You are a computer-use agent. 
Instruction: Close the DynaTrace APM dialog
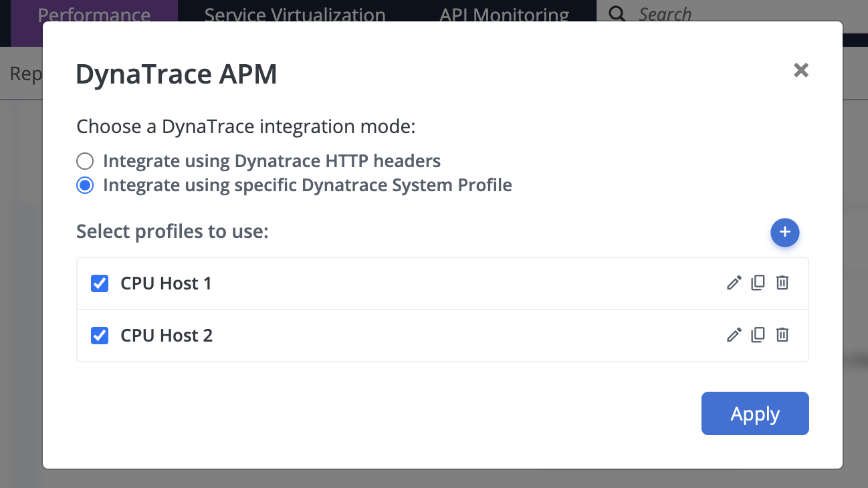click(x=800, y=70)
